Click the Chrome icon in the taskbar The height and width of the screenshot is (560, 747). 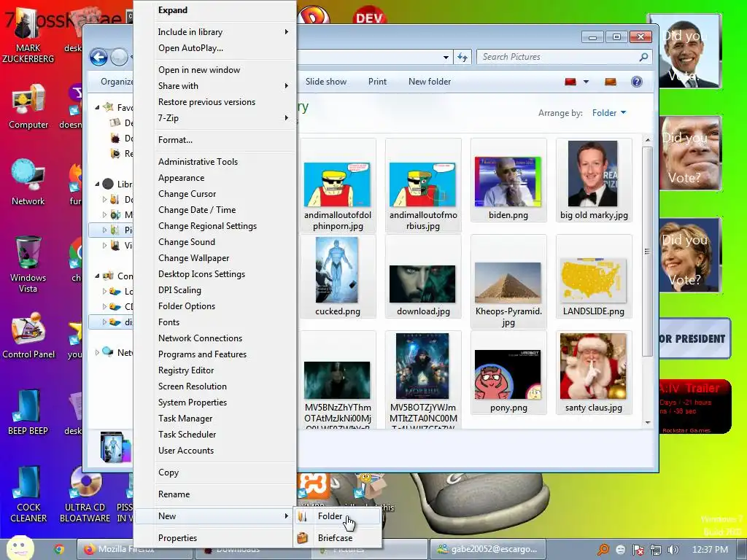(x=59, y=549)
